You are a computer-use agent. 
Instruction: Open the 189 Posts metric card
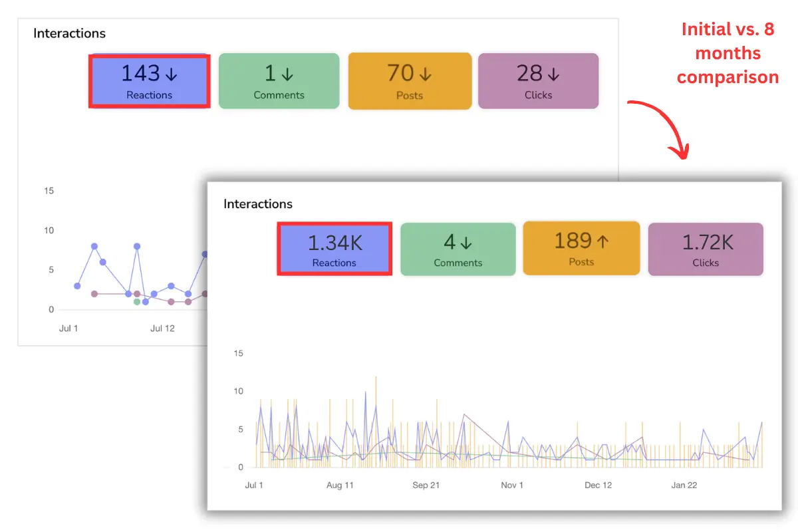(581, 249)
